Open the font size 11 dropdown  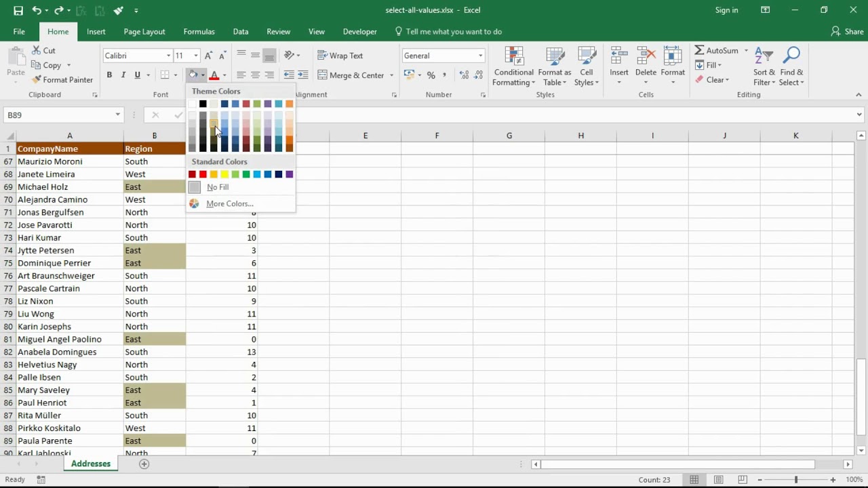[x=196, y=56]
